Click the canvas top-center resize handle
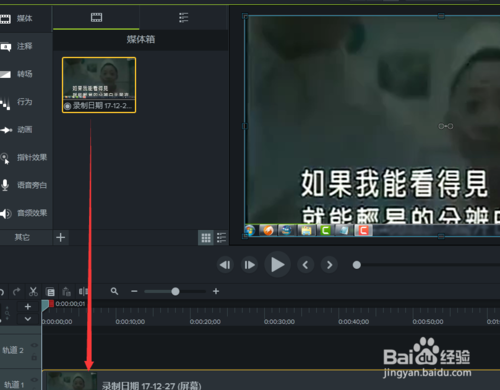 441,16
